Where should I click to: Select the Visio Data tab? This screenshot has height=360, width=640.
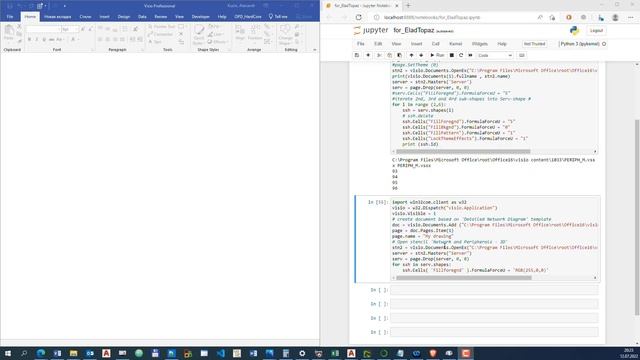point(142,17)
